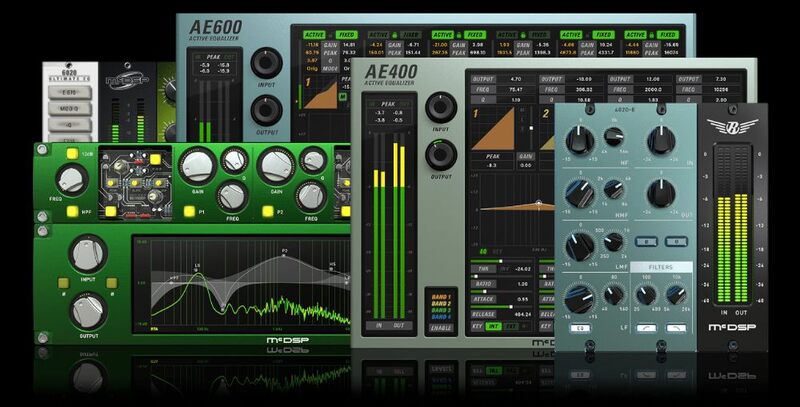Click the P2 GAIN knob on FilterBank
The image size is (800, 407).
pos(276,166)
